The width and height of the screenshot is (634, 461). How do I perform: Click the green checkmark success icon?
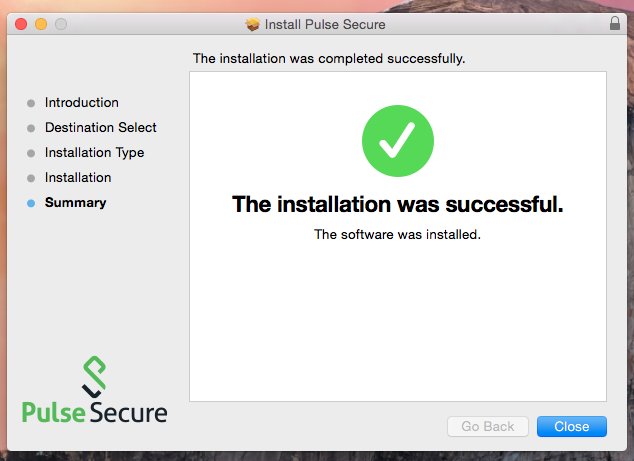pyautogui.click(x=398, y=141)
